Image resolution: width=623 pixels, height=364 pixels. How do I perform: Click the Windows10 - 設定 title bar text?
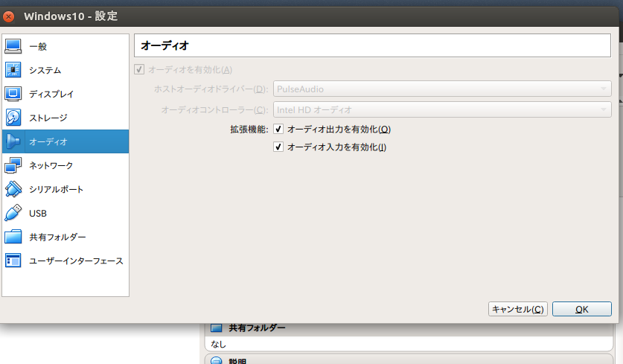[x=71, y=16]
